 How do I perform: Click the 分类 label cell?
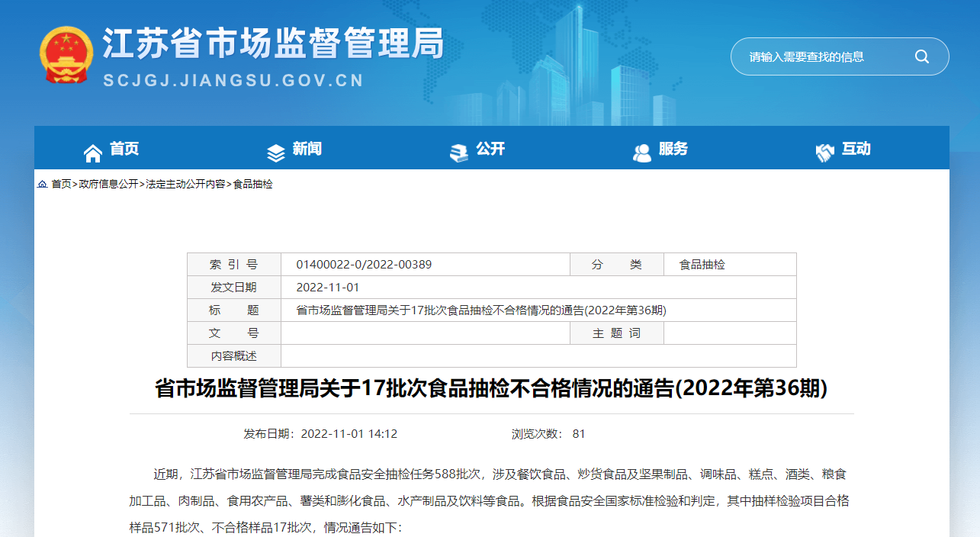click(x=617, y=265)
